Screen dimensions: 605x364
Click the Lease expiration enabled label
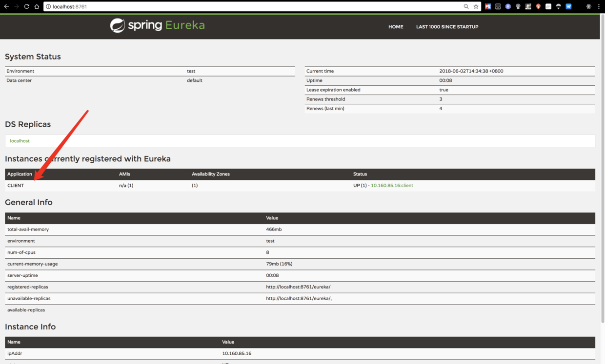click(x=333, y=90)
